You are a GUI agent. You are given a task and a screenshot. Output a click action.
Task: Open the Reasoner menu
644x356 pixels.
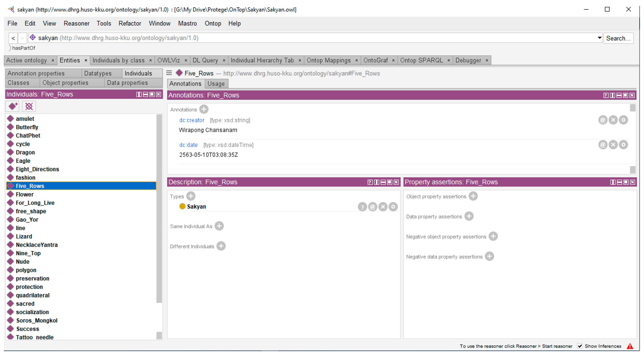76,24
